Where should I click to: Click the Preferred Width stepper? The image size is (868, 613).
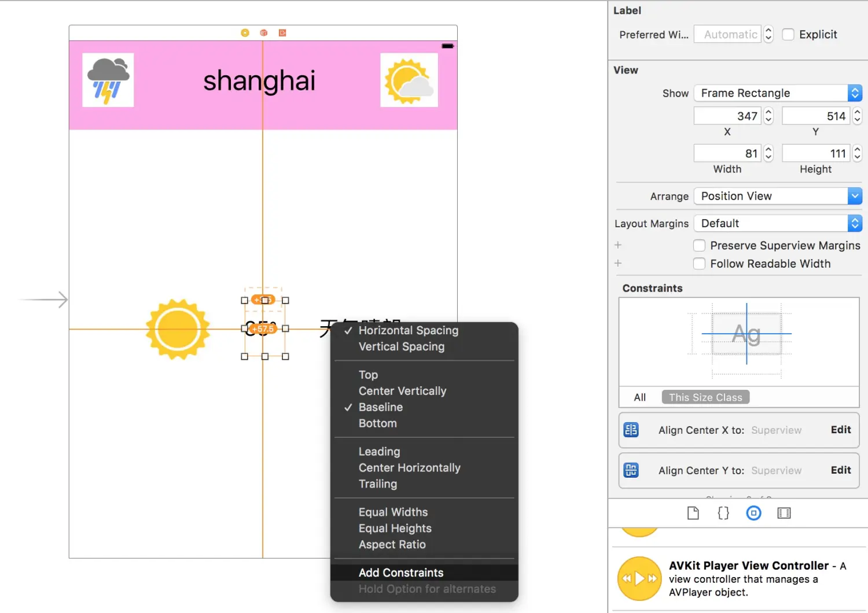768,34
